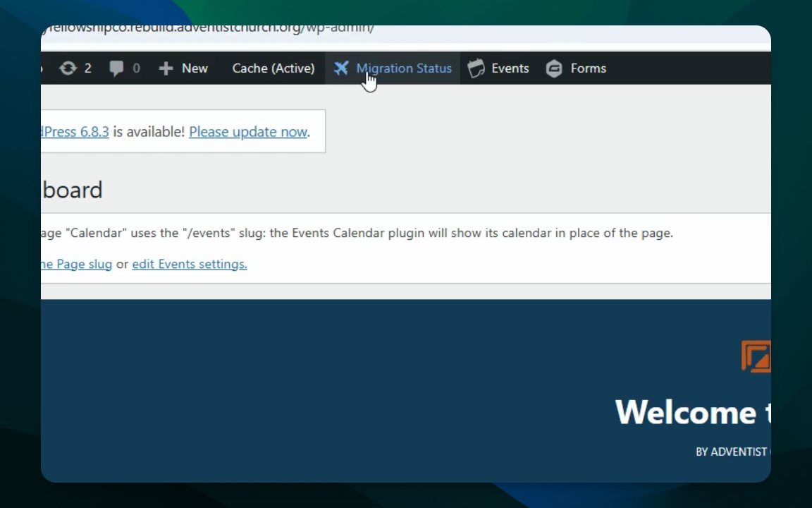Click the Events calendar icon
Viewport: 812px width, 508px height.
pos(476,68)
